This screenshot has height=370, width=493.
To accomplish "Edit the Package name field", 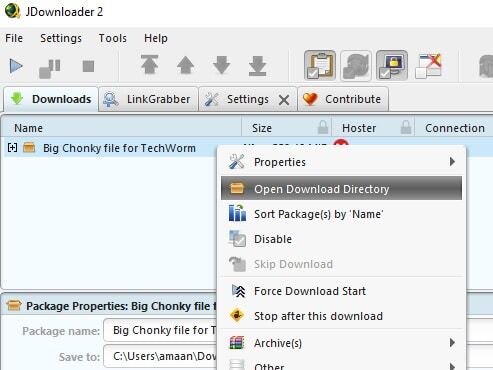I will point(160,330).
